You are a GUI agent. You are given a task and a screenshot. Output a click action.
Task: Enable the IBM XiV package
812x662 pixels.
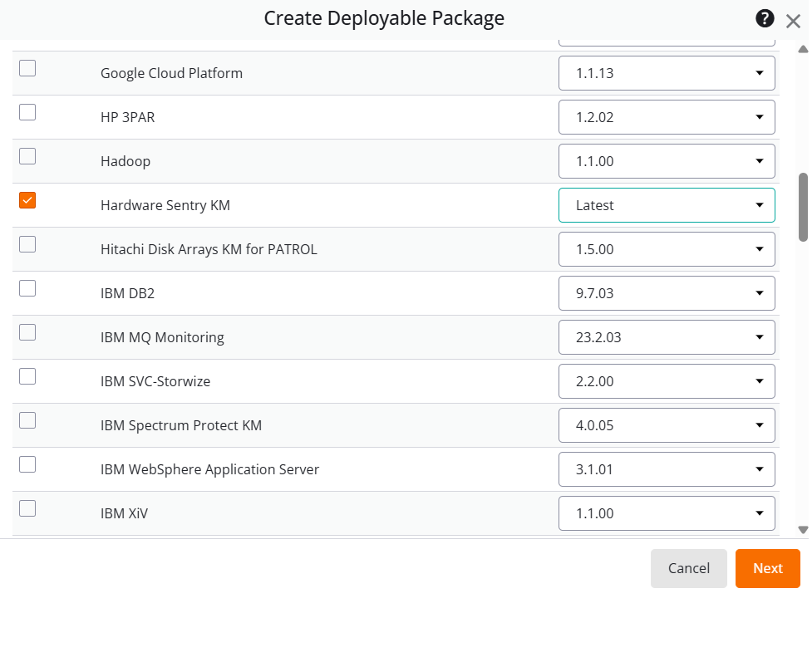click(27, 508)
